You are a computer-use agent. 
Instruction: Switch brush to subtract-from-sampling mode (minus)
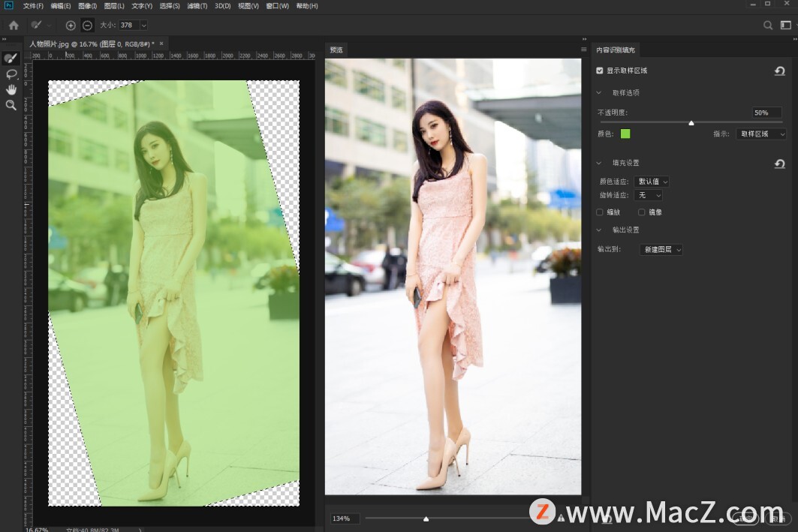click(x=88, y=25)
